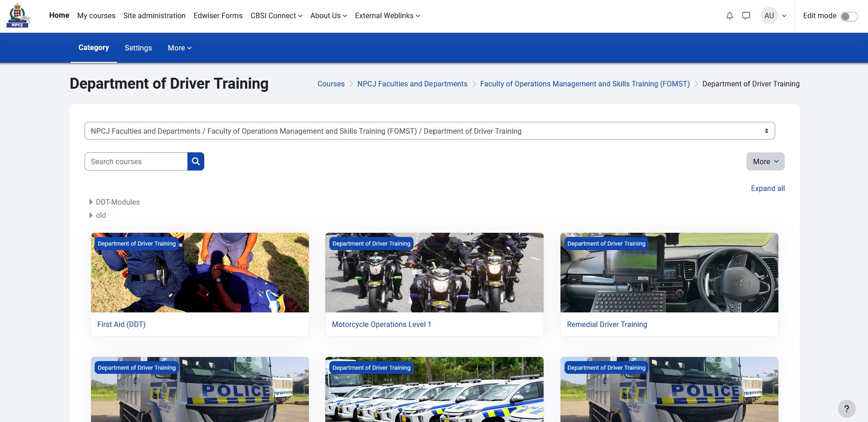Go to Home in top navigation
The height and width of the screenshot is (422, 868).
59,15
